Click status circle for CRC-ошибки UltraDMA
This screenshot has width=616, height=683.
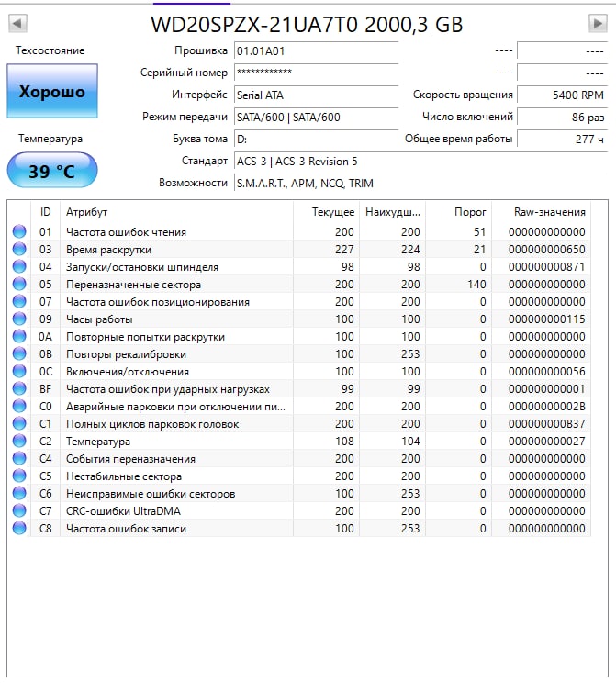coord(19,510)
